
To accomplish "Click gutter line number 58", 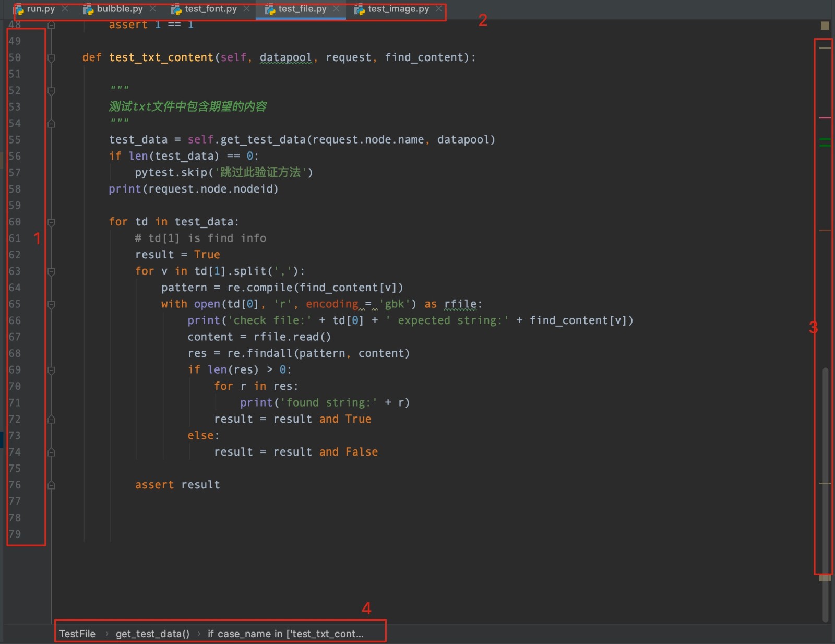I will coord(15,189).
